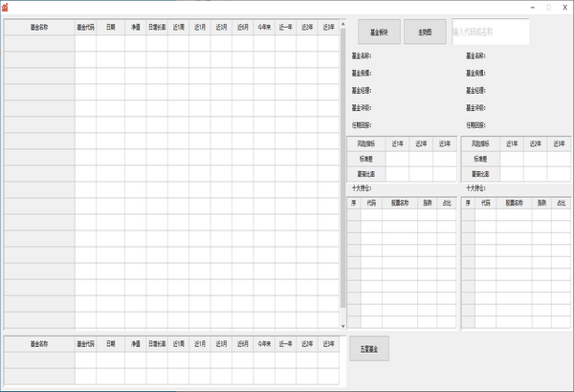
Task: Click 夏普比率 row label in right risk table
Action: (480, 174)
